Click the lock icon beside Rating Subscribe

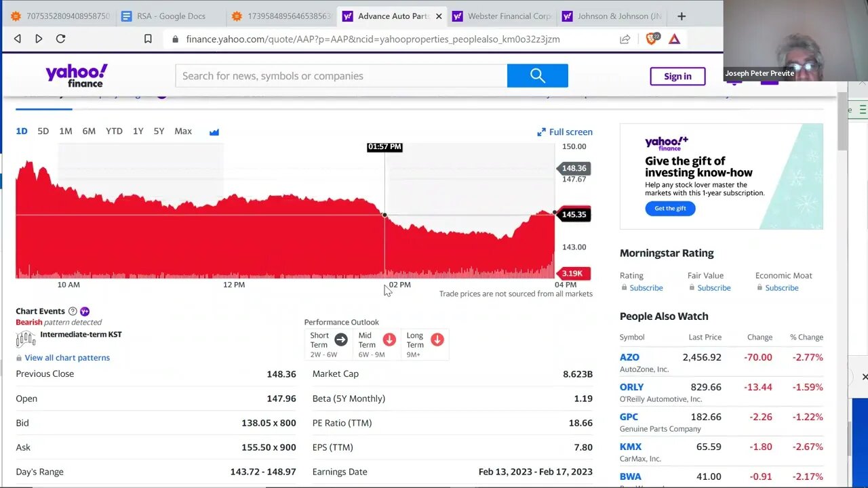point(624,288)
